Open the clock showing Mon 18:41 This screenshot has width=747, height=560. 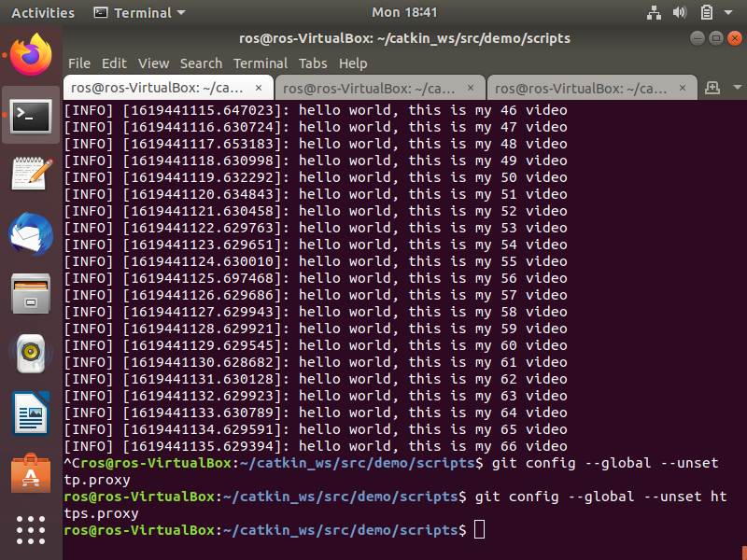point(404,12)
